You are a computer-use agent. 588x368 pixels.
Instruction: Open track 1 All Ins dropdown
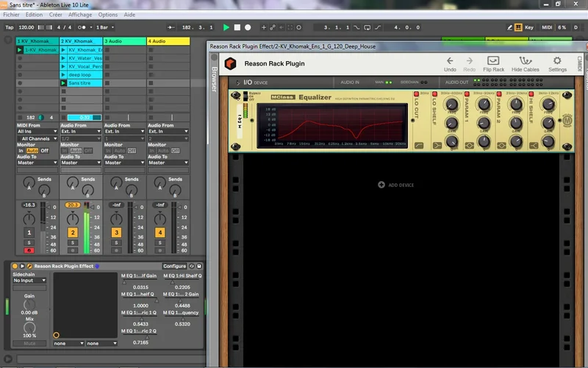pyautogui.click(x=36, y=131)
